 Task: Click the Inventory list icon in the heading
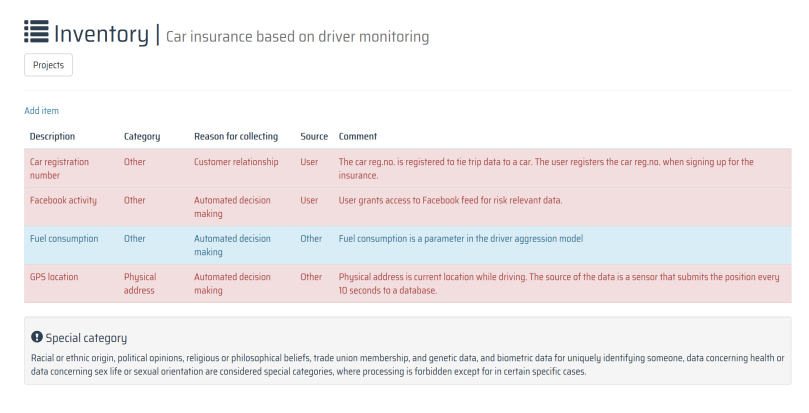pyautogui.click(x=36, y=32)
